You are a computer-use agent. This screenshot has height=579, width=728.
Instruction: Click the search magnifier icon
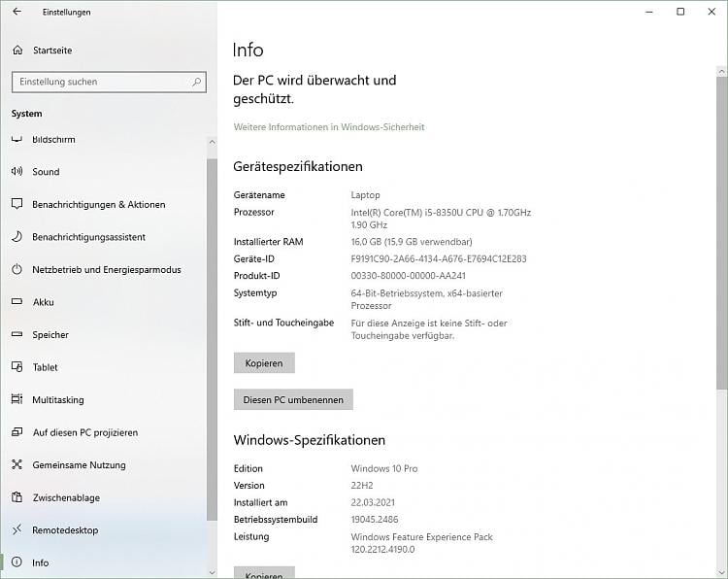tap(196, 82)
